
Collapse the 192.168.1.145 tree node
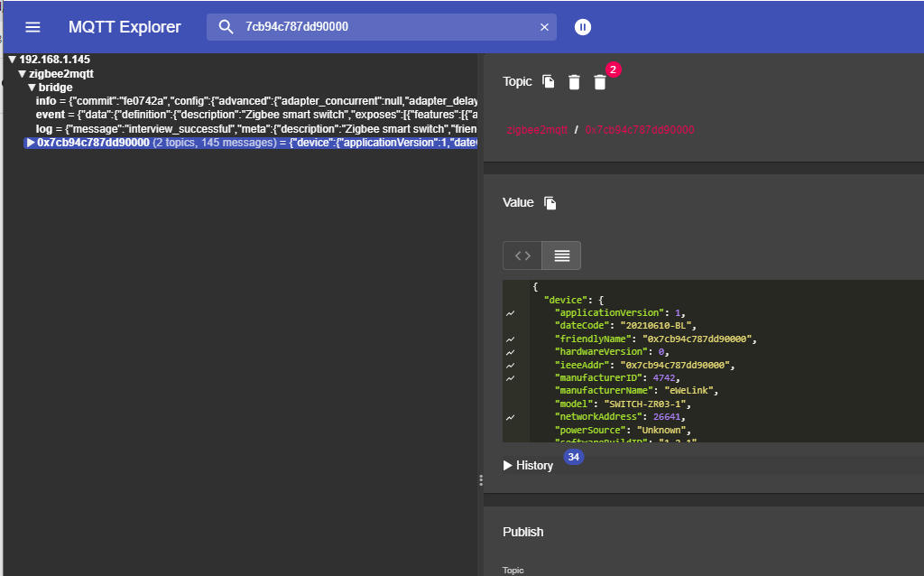click(12, 60)
